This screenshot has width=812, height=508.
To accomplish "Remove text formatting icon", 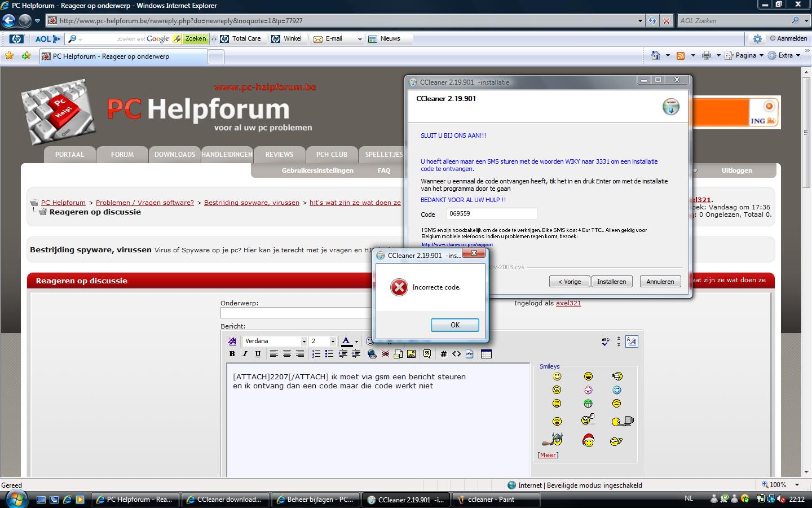I will point(232,341).
